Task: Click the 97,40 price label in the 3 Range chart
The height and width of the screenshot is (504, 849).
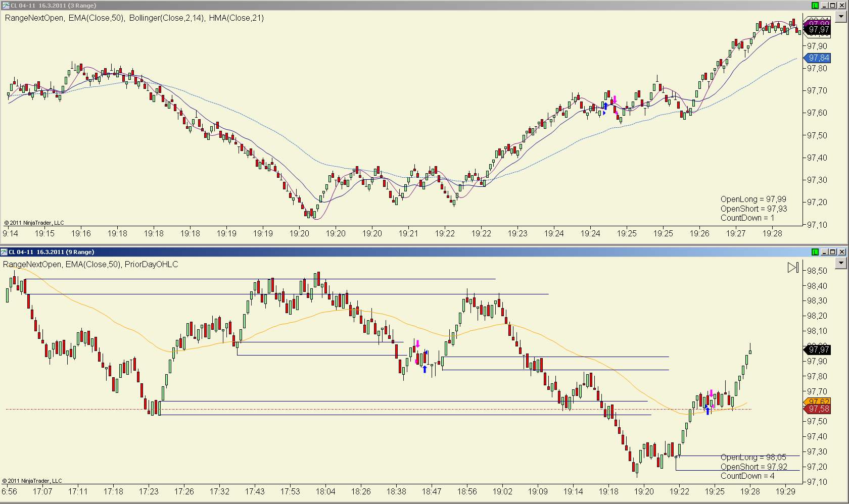Action: point(818,158)
